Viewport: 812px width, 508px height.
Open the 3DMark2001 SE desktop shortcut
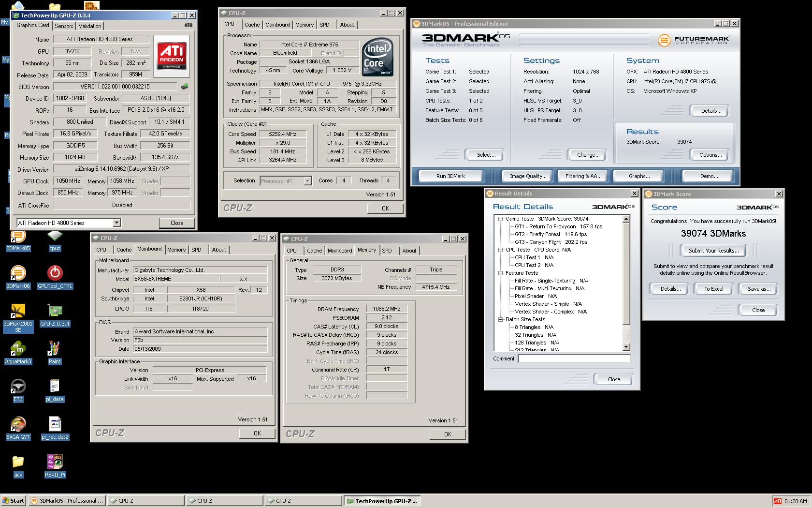click(18, 318)
